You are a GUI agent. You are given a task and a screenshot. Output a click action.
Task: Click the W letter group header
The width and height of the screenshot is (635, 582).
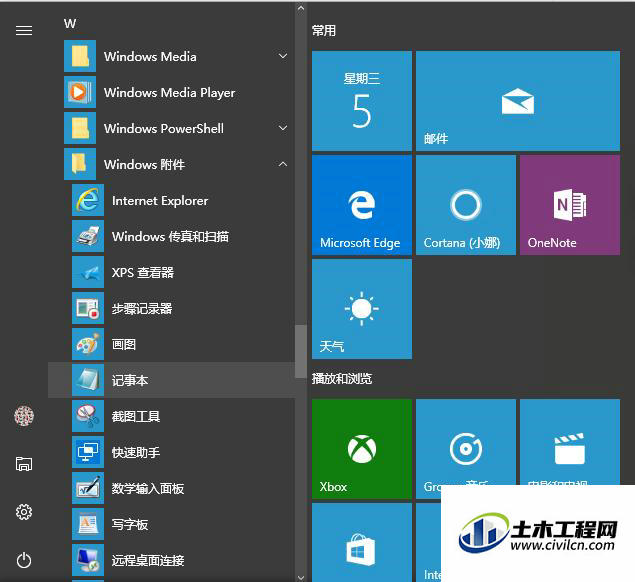[70, 23]
